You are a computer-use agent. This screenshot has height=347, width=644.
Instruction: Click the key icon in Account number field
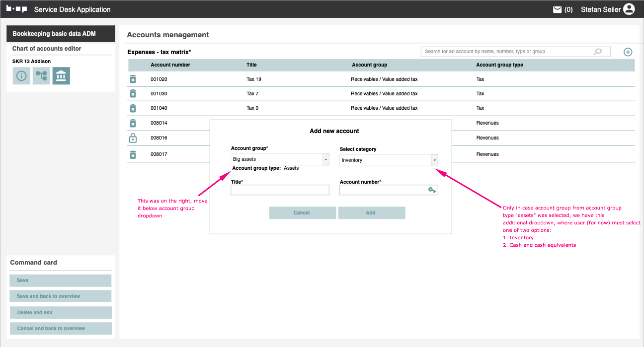pyautogui.click(x=432, y=190)
